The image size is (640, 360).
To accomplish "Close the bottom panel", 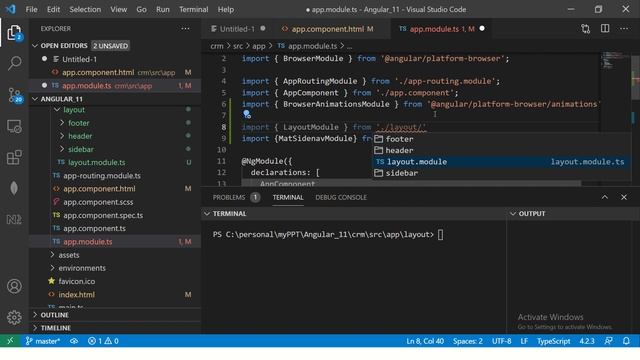I will click(x=624, y=197).
